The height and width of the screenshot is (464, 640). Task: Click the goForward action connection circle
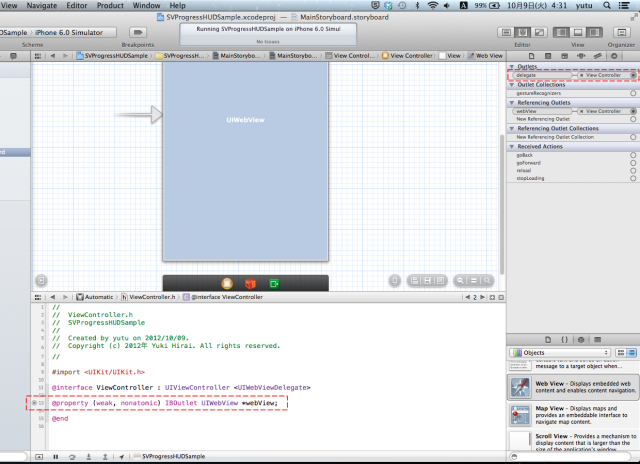633,163
